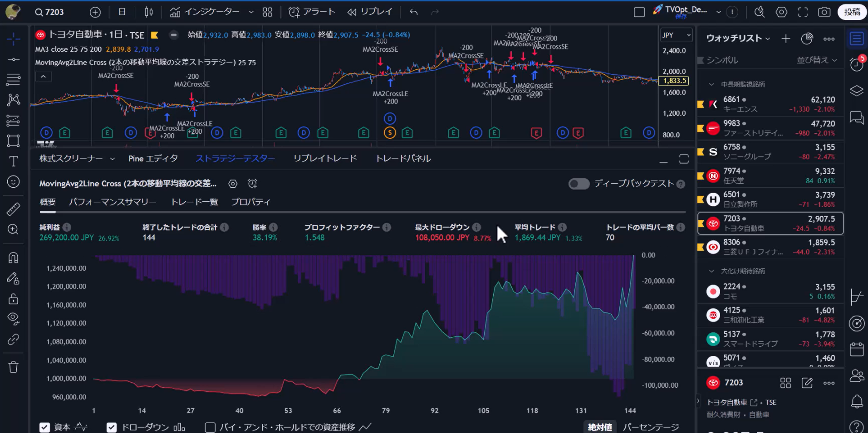Start bar replay mode
This screenshot has height=433, width=868.
click(x=370, y=12)
